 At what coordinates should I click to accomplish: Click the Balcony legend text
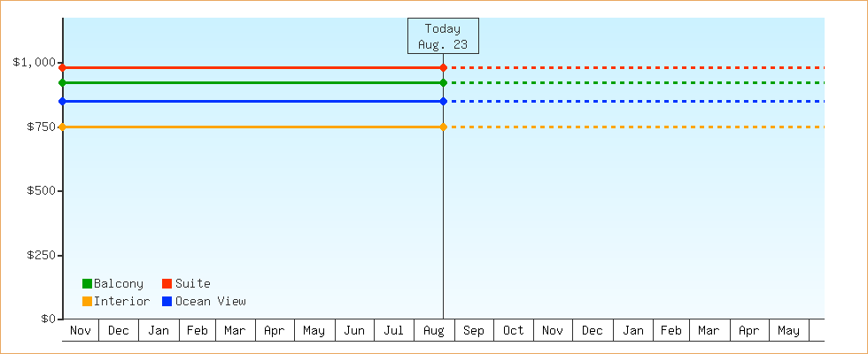coord(119,284)
